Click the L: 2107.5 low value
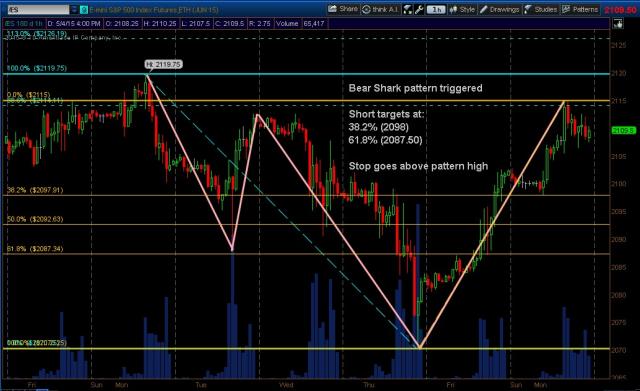Image resolution: width=640 pixels, height=391 pixels. 196,24
